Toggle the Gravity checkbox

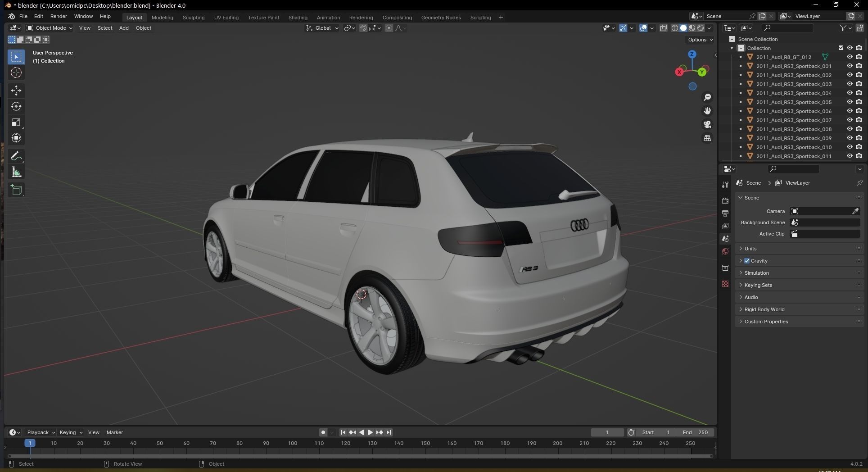coord(747,261)
